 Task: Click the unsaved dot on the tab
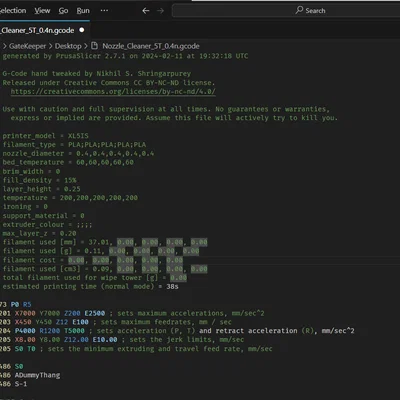click(x=82, y=30)
